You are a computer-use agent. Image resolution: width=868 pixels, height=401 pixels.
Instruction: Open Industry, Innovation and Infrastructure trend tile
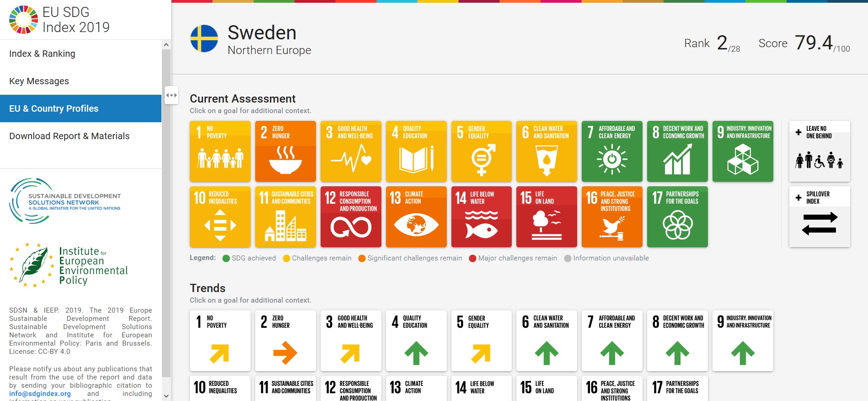click(743, 341)
